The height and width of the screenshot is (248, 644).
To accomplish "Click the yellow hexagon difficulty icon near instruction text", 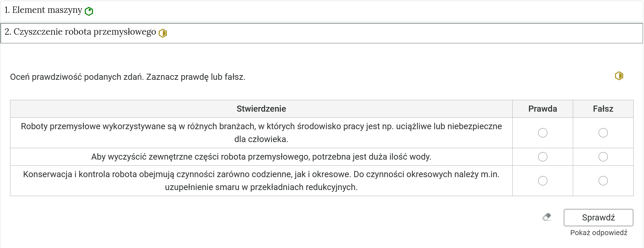I will (x=619, y=76).
